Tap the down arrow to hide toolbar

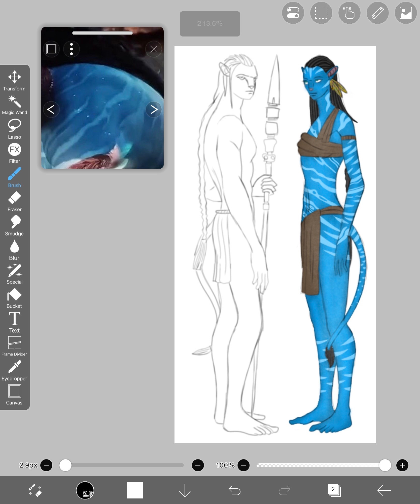click(185, 490)
